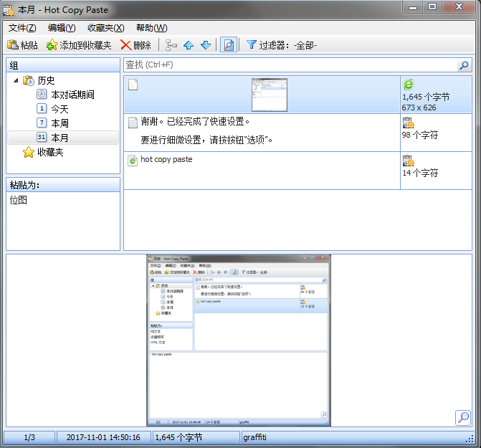Image resolution: width=481 pixels, height=448 pixels.
Task: Open the 帮助(W) menu
Action: (152, 28)
